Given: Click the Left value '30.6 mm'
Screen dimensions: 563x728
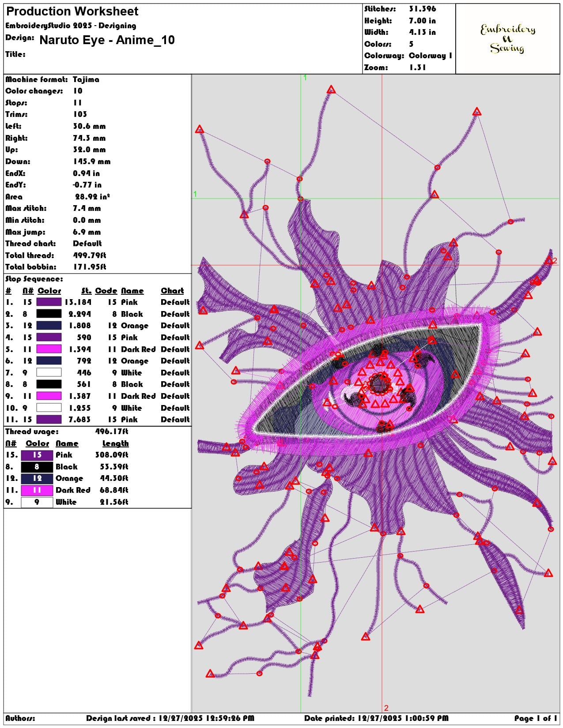Looking at the screenshot, I should pyautogui.click(x=89, y=126).
